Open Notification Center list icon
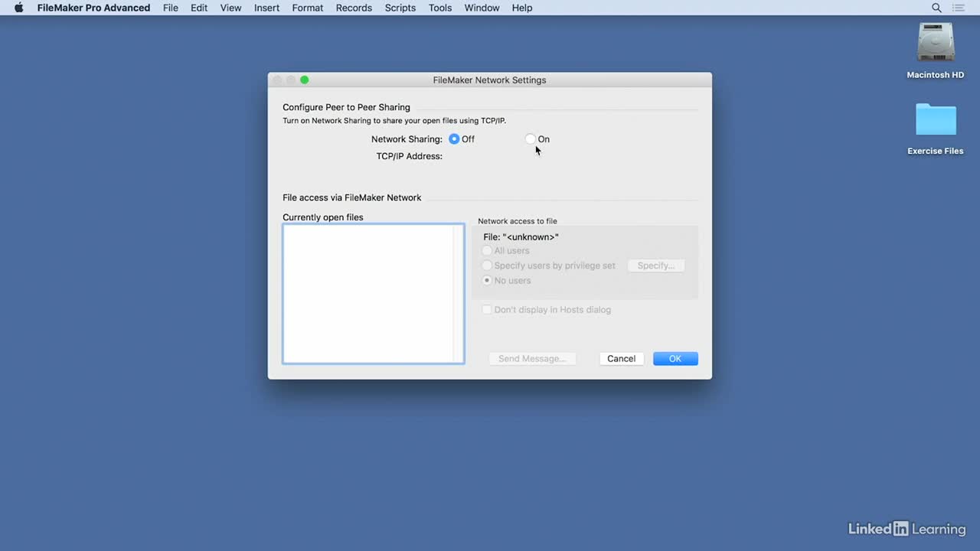This screenshot has height=551, width=980. coord(959,8)
